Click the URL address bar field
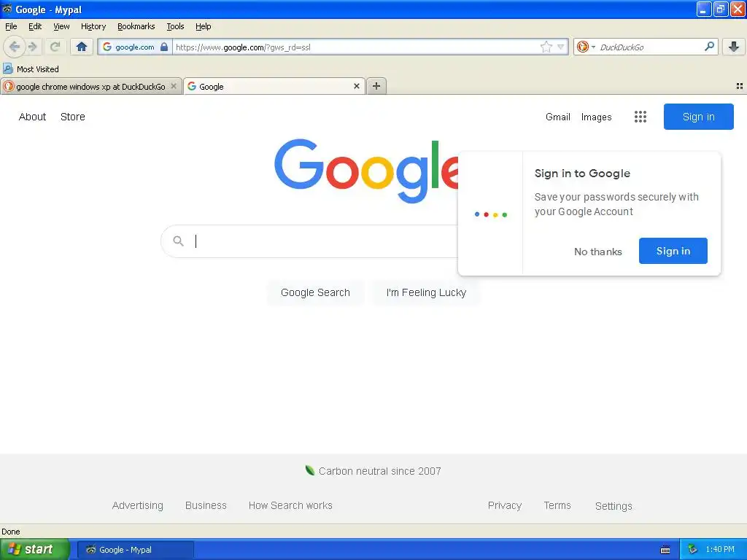 point(356,47)
